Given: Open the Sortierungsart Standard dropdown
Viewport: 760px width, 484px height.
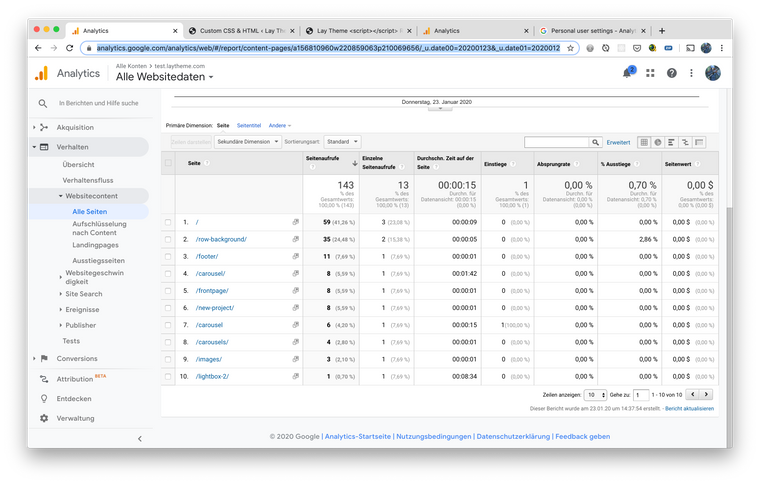Looking at the screenshot, I should (x=342, y=142).
